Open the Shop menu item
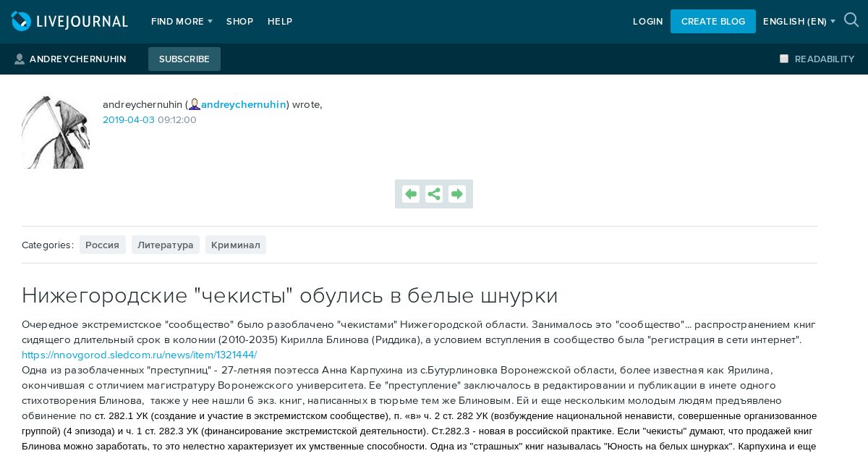The image size is (868, 456). tap(239, 22)
